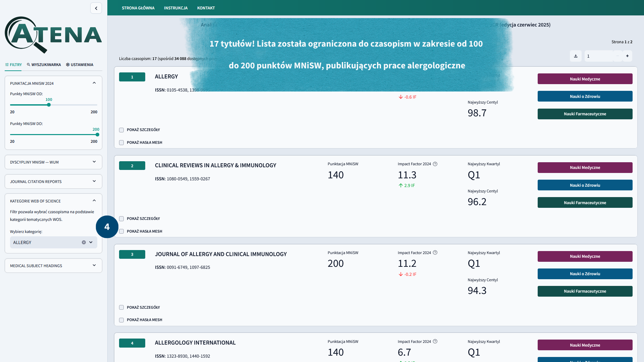644x362 pixels.
Task: Click Nauki Medyczne for Journal of Allergy
Action: coord(585,256)
